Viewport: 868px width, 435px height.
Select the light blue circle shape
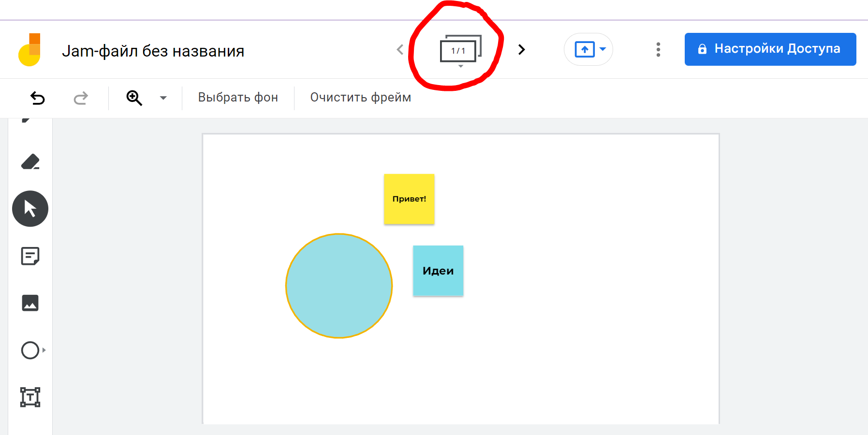pyautogui.click(x=339, y=286)
